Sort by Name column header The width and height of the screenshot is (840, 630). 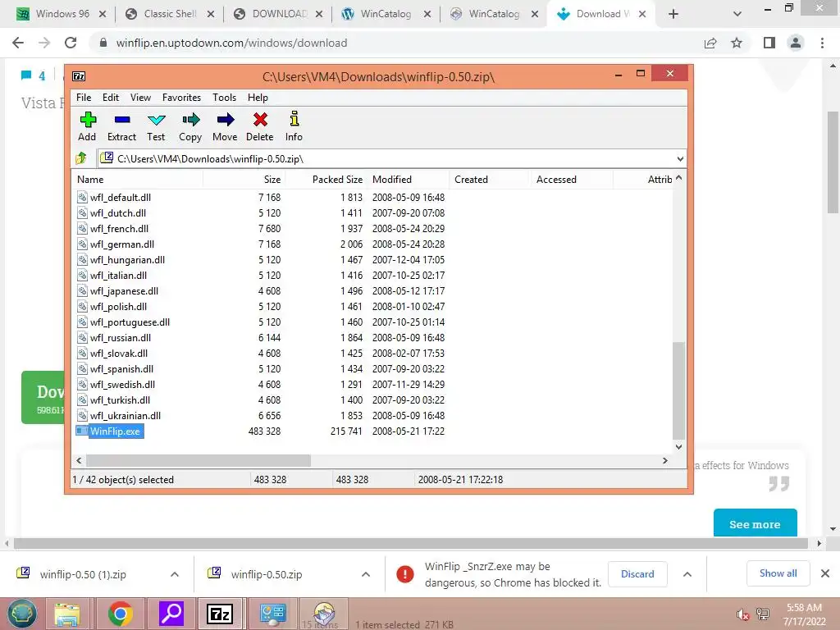tap(137, 180)
